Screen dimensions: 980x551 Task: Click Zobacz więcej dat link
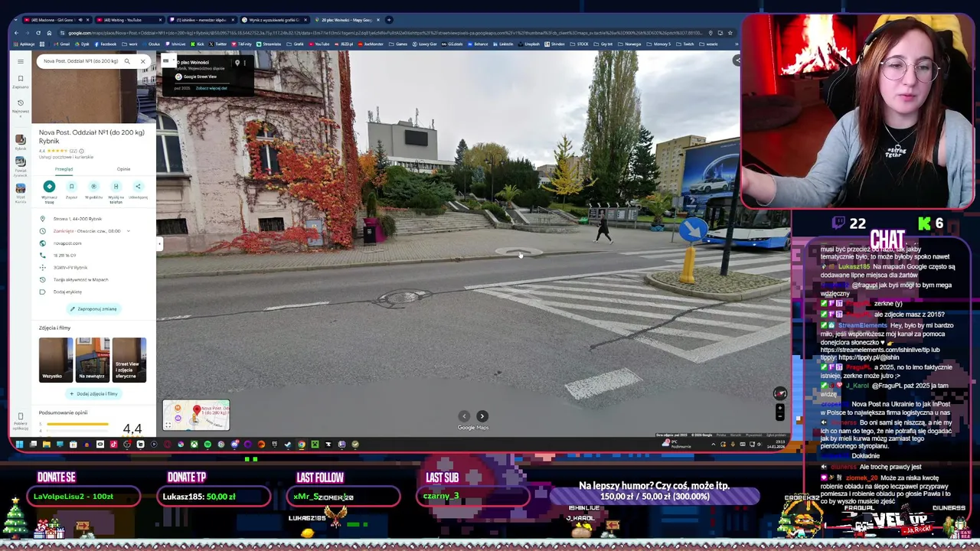click(x=211, y=88)
